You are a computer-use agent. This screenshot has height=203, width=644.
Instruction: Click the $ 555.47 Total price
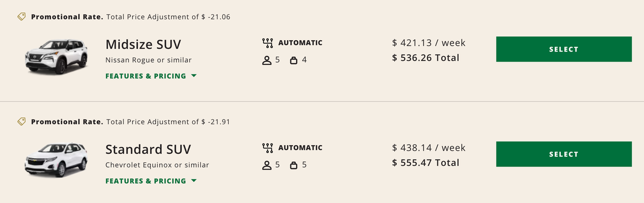(426, 163)
